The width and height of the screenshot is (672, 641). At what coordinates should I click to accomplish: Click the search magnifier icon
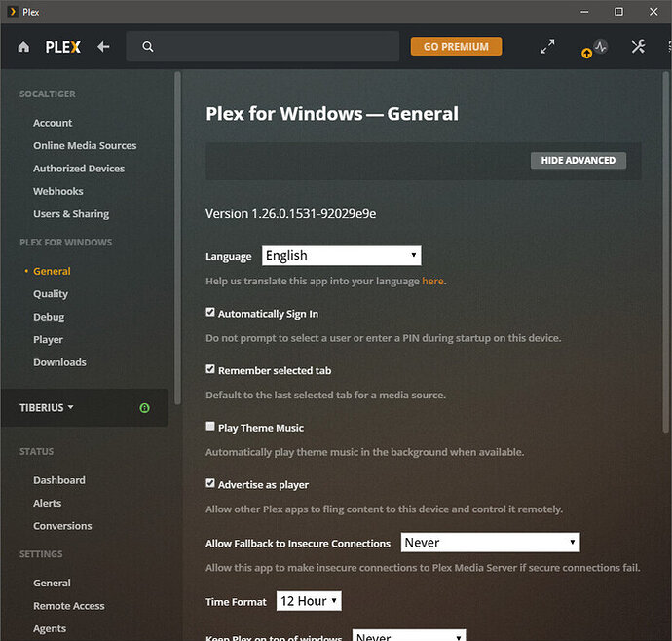tap(148, 47)
